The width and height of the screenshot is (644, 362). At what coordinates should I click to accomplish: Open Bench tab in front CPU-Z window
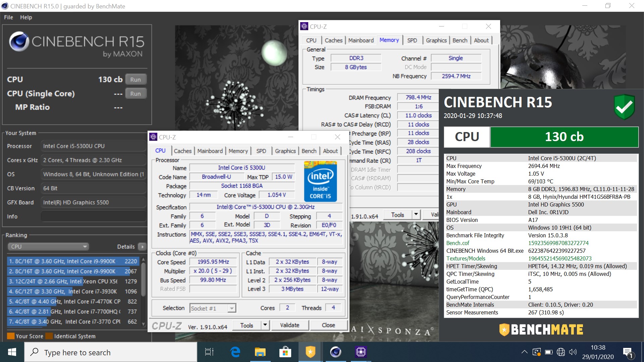click(x=309, y=151)
